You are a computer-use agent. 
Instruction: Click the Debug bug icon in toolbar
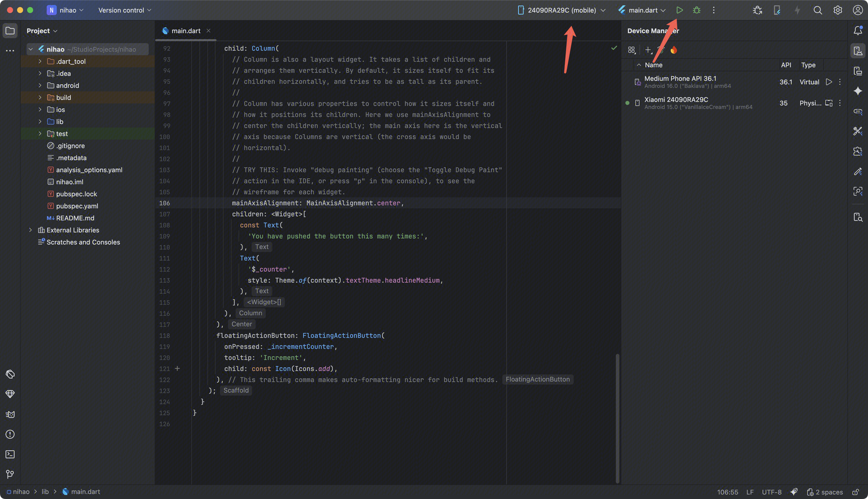click(697, 10)
